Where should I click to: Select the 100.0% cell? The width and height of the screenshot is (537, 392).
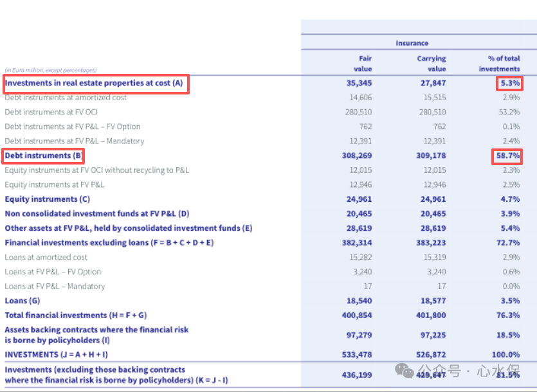(506, 355)
